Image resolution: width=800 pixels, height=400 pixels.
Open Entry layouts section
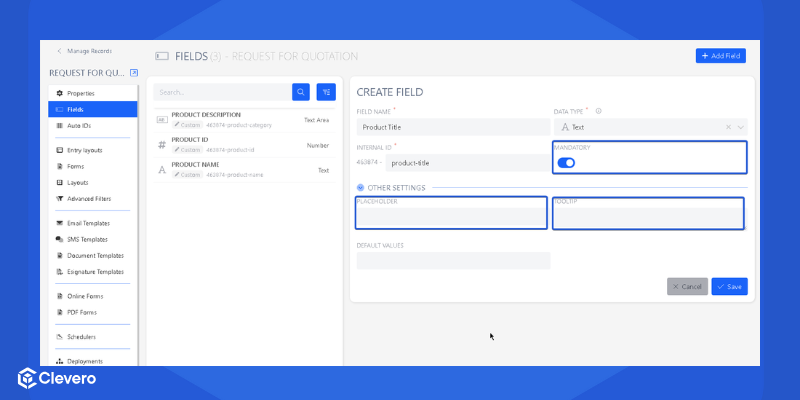[93, 150]
